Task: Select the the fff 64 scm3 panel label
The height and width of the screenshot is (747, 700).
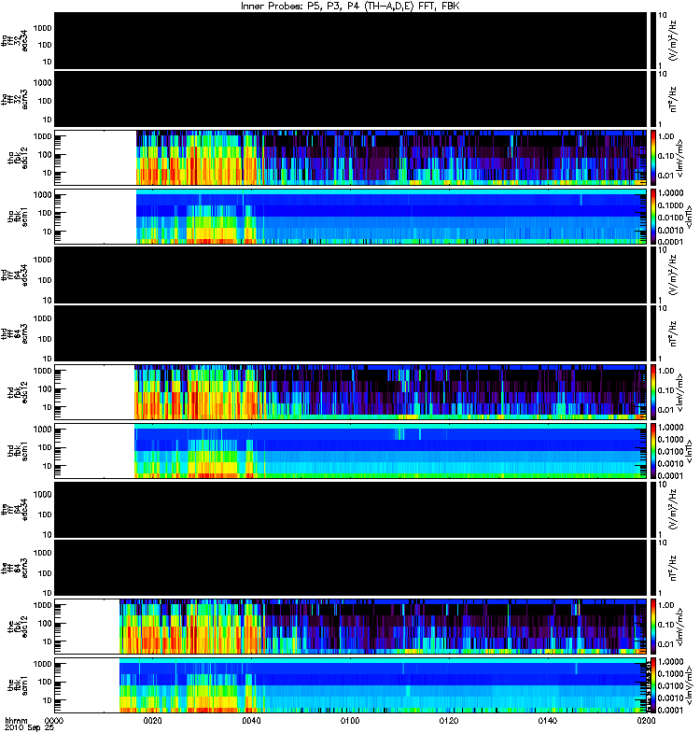Action: 14,568
